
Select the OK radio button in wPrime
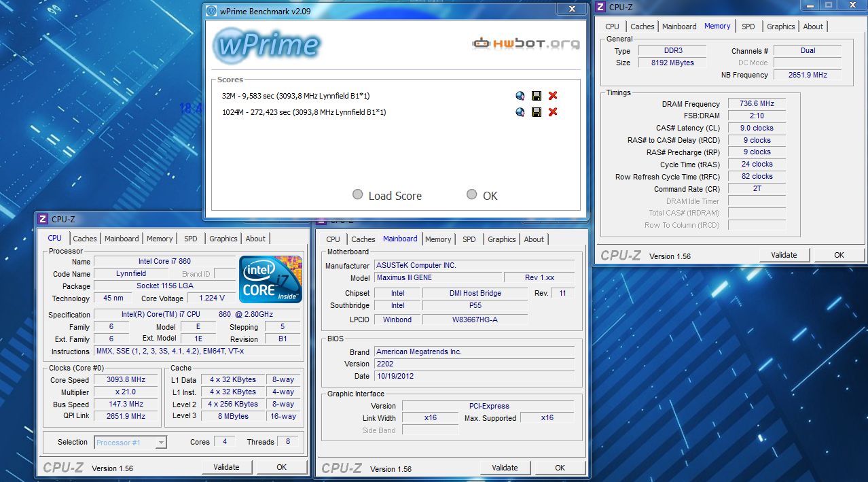coord(472,195)
